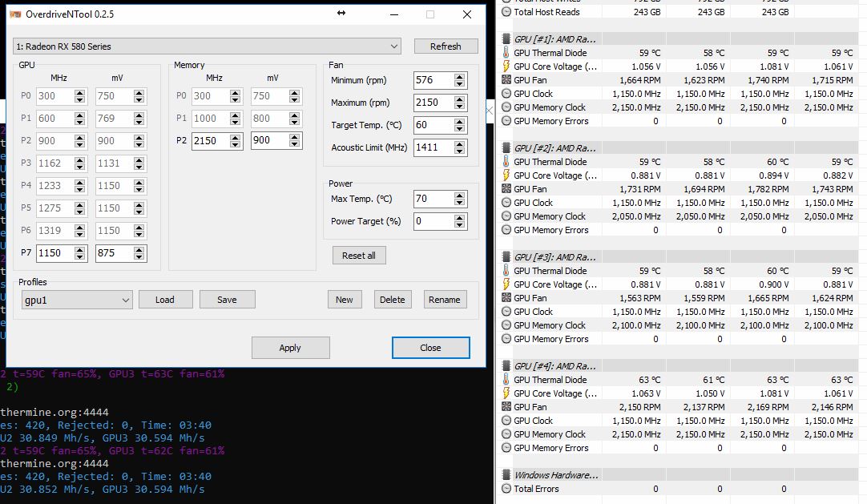Click GPU #2 header chip icon in HWiNFO
The width and height of the screenshot is (867, 504).
506,148
